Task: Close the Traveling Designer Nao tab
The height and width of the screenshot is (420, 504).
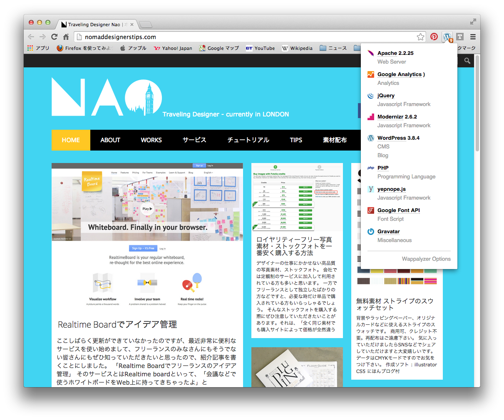Action: click(132, 25)
